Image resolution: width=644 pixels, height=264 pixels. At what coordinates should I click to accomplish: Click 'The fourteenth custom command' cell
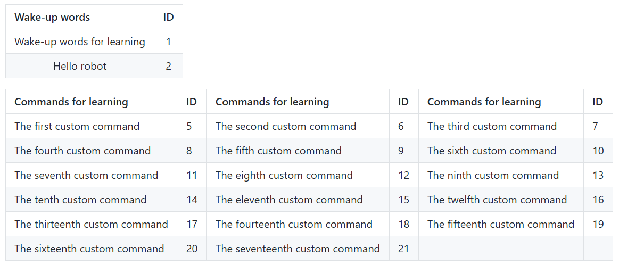pos(298,224)
